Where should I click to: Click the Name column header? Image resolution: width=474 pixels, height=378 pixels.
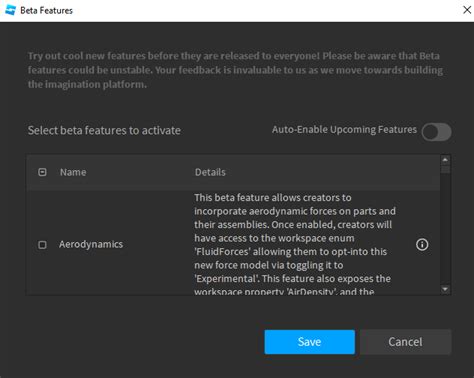coord(73,172)
